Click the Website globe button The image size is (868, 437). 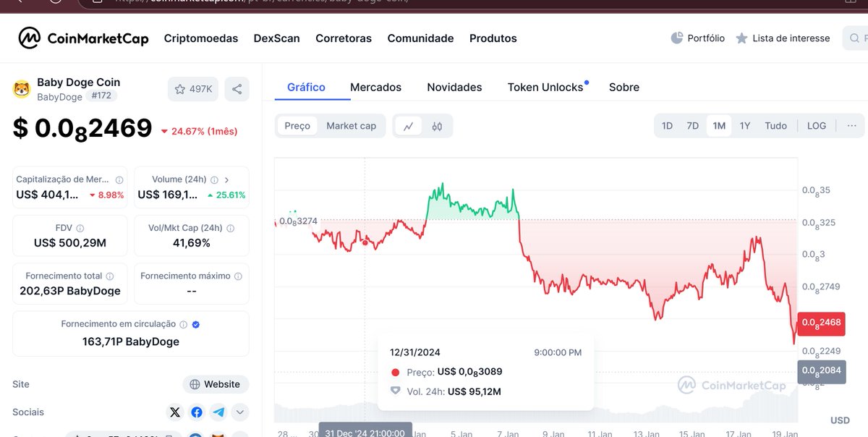point(216,384)
